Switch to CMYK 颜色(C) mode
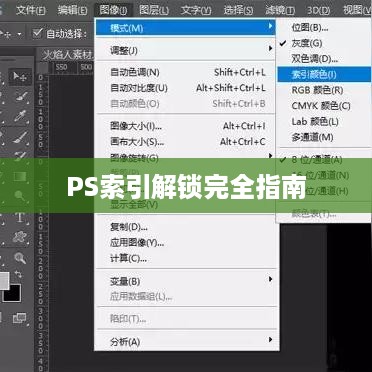This screenshot has width=372, height=372. [x=324, y=106]
